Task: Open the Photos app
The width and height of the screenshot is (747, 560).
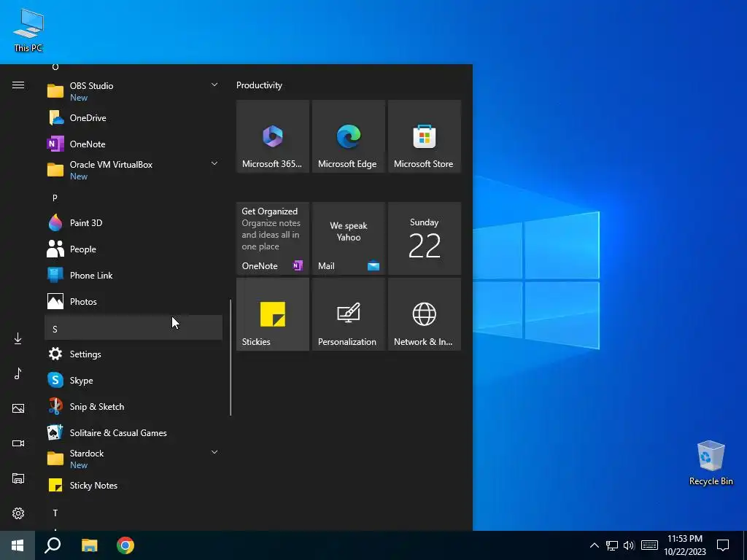Action: [133, 301]
